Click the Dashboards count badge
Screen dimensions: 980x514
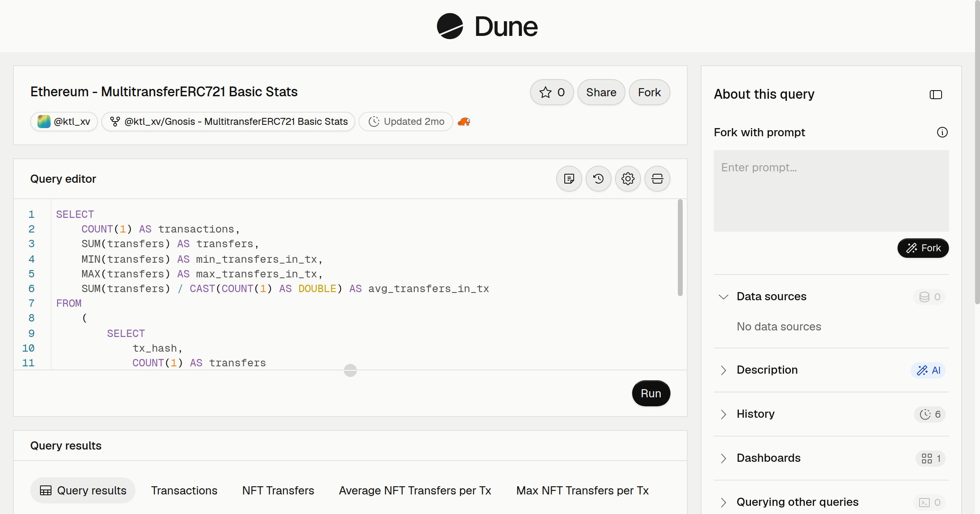pyautogui.click(x=931, y=458)
